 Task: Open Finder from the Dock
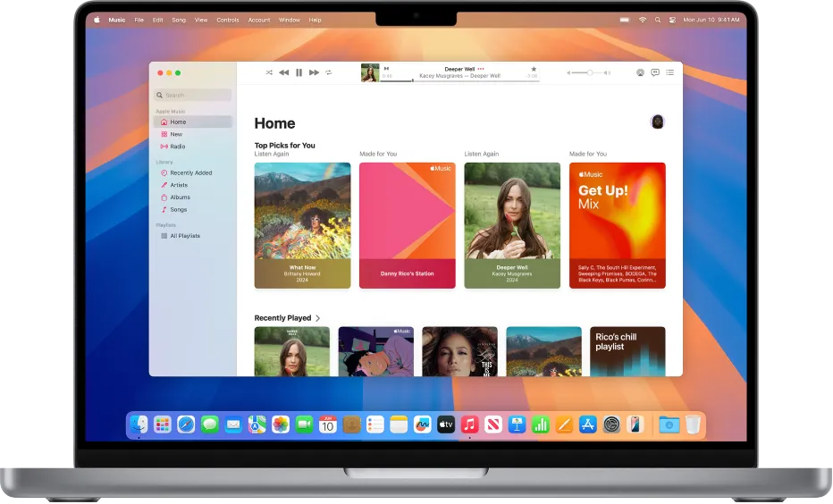139,424
